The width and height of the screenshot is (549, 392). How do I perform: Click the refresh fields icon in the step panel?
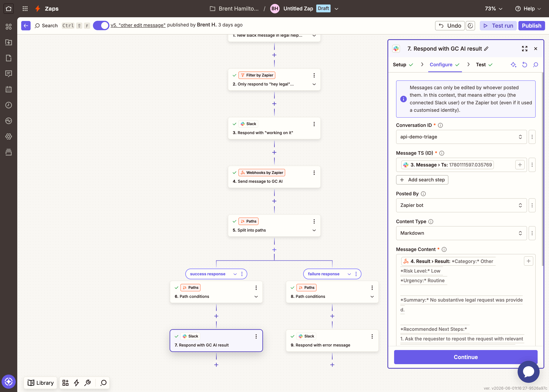(x=525, y=65)
